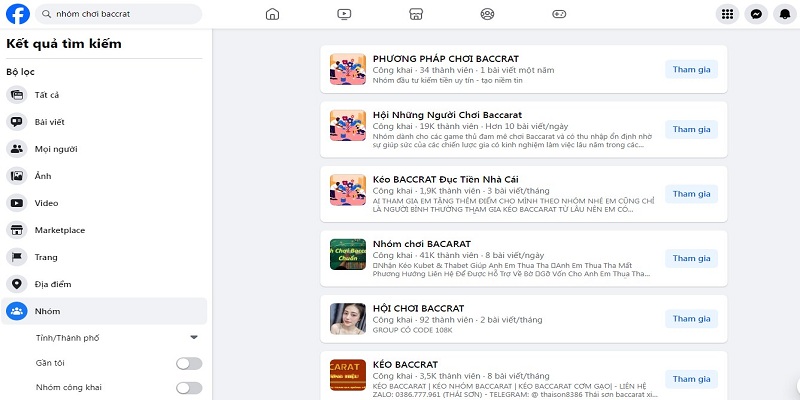
Task: Open Kéo BACCRAT Đục Tiền Nhà Cái title
Action: [446, 179]
